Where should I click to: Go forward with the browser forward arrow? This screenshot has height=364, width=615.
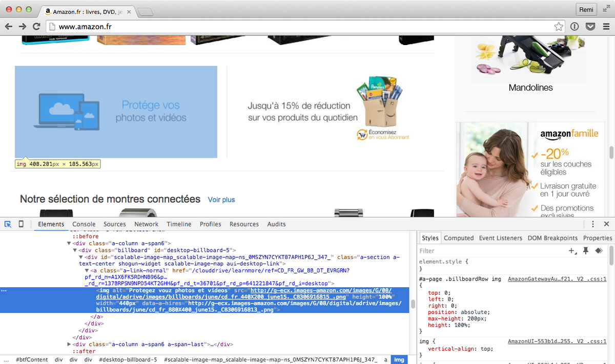pyautogui.click(x=23, y=27)
